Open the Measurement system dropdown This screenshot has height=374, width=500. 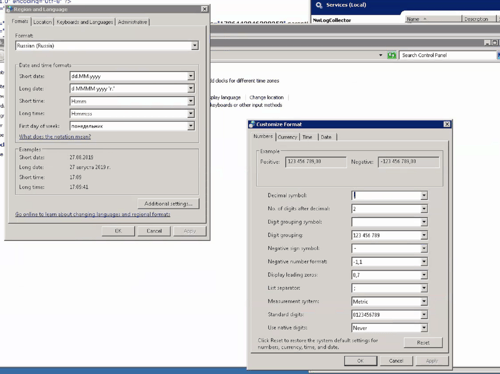click(x=424, y=301)
